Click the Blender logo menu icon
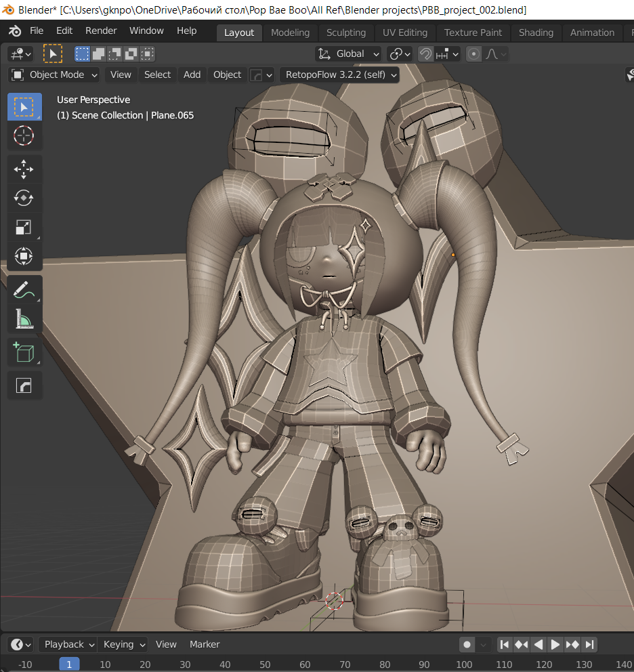The height and width of the screenshot is (672, 634). pyautogui.click(x=15, y=31)
